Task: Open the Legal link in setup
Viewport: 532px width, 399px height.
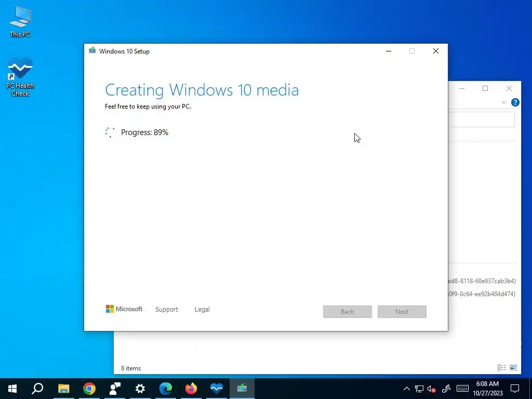Action: click(202, 310)
